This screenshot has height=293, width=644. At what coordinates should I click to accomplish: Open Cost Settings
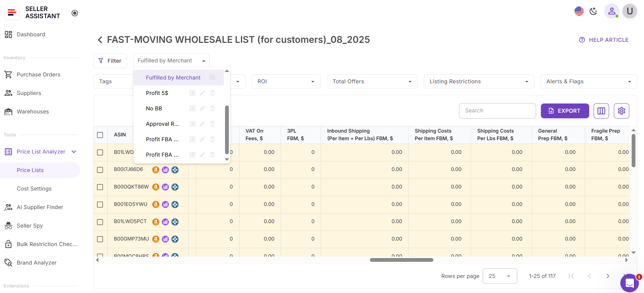coord(34,188)
